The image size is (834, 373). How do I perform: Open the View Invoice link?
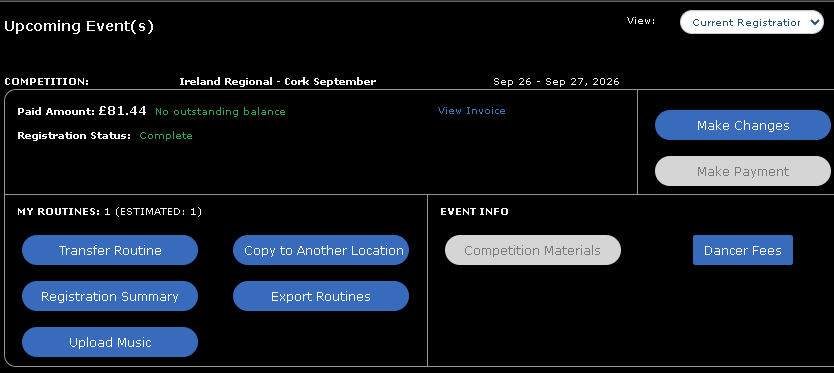pos(471,111)
